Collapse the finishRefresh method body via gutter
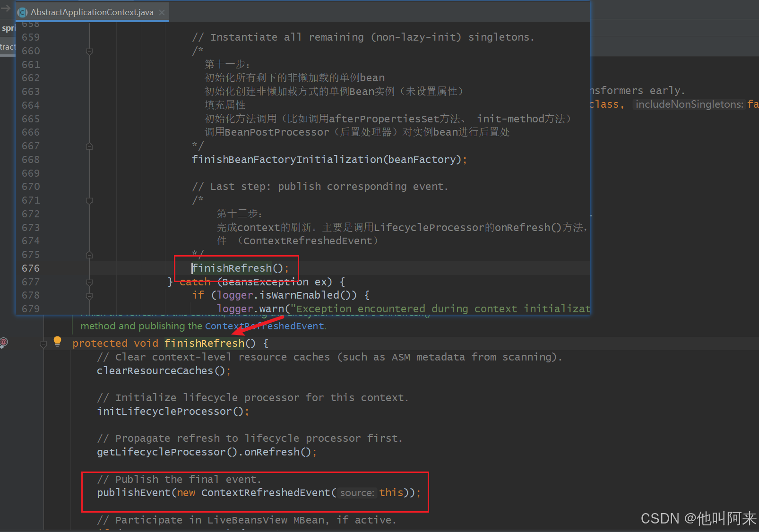Screen dimensions: 759x532 (43, 344)
